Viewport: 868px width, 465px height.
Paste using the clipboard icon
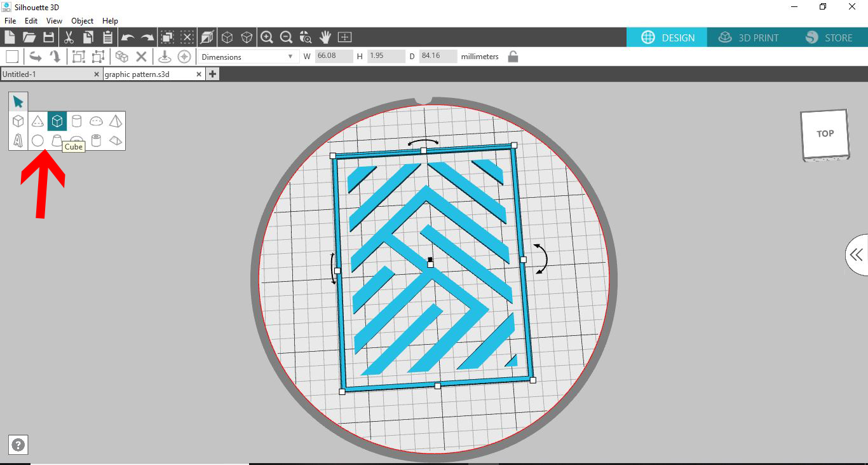(107, 37)
